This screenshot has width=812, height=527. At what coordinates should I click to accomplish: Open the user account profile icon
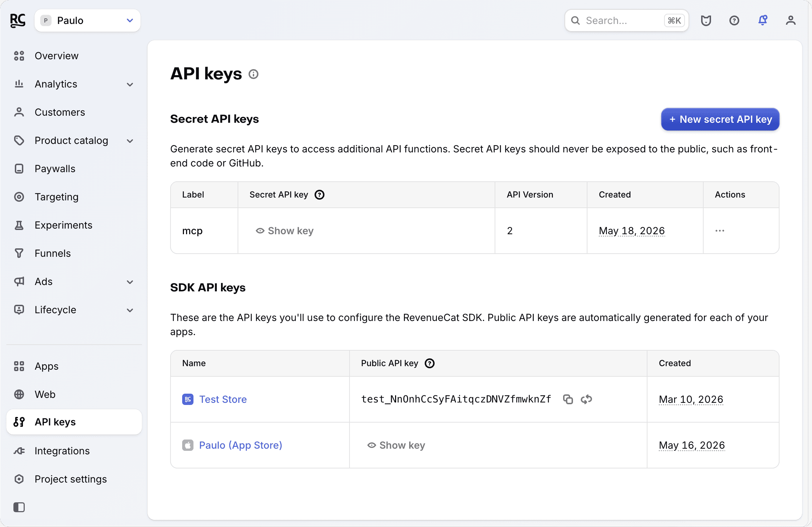[x=791, y=20]
